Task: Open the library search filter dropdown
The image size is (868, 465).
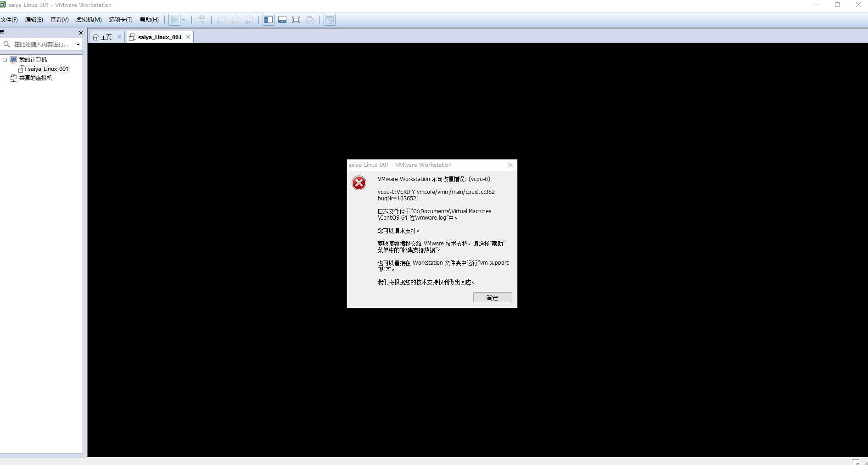Action: pyautogui.click(x=78, y=45)
